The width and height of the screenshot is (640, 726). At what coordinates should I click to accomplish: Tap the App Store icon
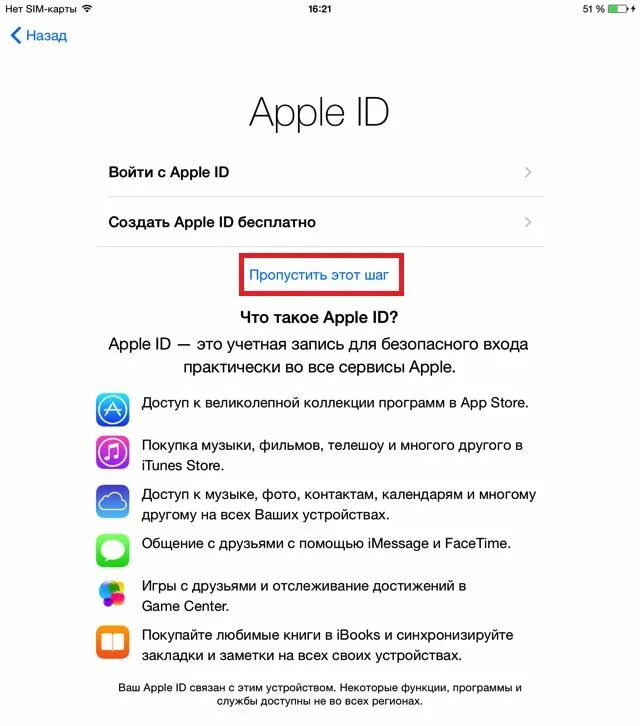click(113, 410)
